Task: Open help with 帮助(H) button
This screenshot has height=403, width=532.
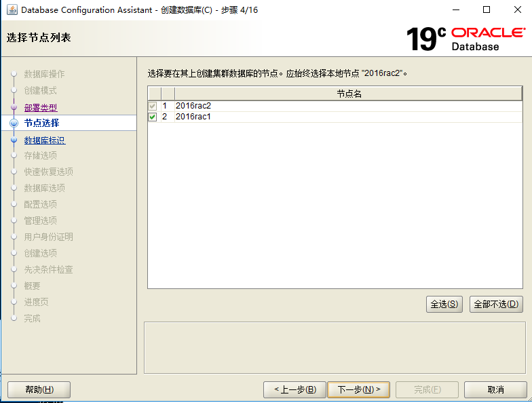Action: click(39, 389)
